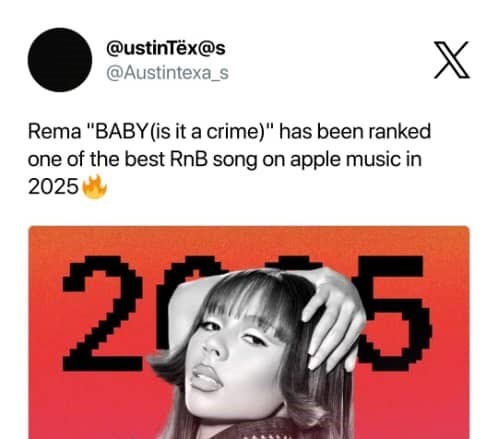Open the X logo in the tweet header
Screen dimensions: 497x439
452,60
